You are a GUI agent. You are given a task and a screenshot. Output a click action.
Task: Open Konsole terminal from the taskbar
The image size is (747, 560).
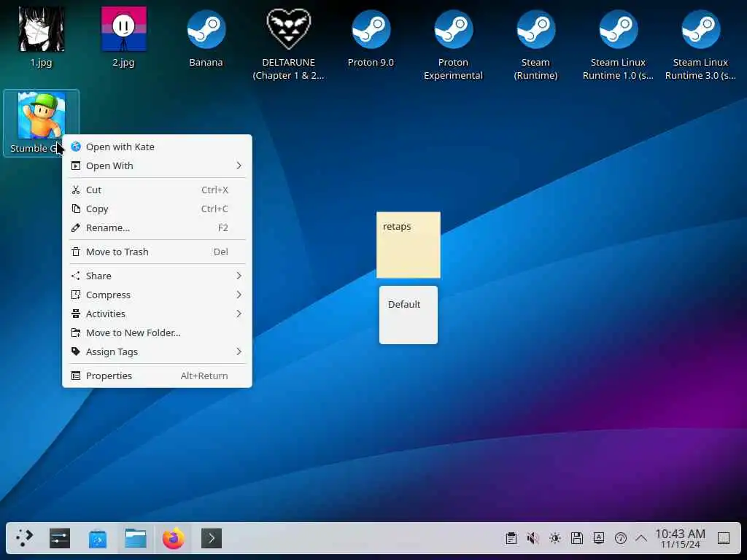pyautogui.click(x=212, y=538)
